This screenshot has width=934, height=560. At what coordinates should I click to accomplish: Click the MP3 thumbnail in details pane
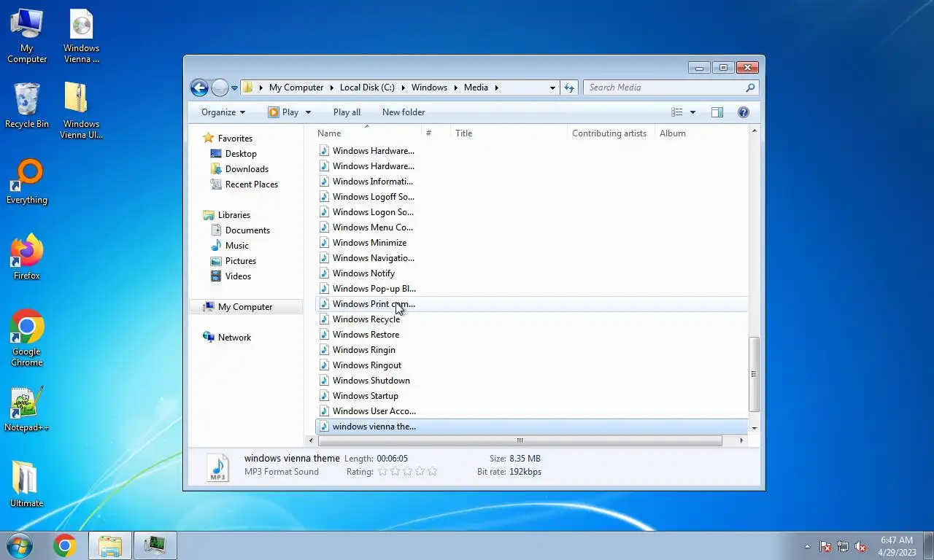pos(217,467)
